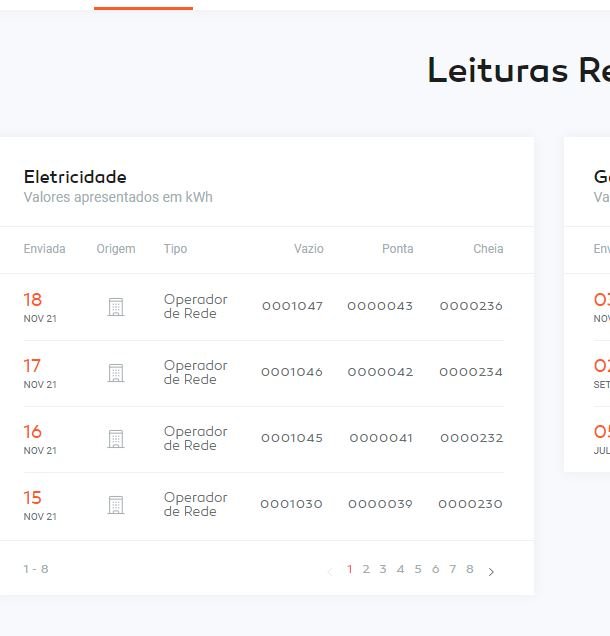This screenshot has height=636, width=610.
Task: Click the Vazio column header
Action: point(308,249)
